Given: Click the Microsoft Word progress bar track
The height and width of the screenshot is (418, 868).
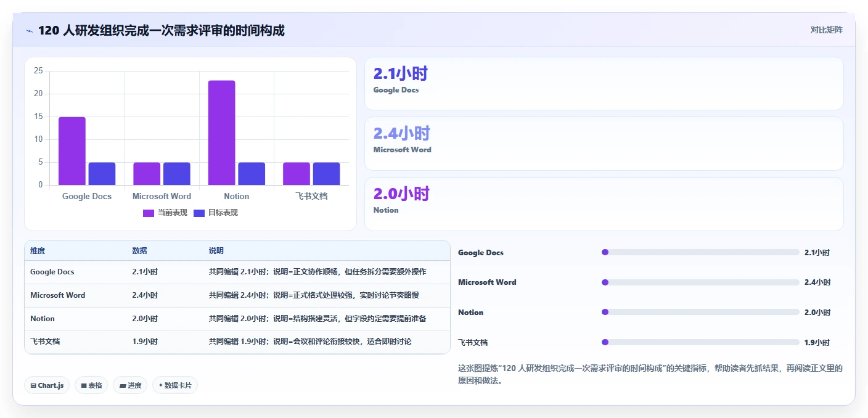Looking at the screenshot, I should pos(700,282).
